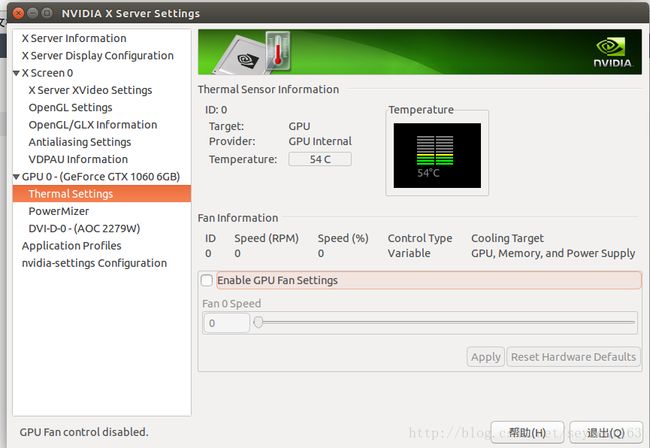This screenshot has width=650, height=448.
Task: Open X Server Information page
Action: click(74, 38)
